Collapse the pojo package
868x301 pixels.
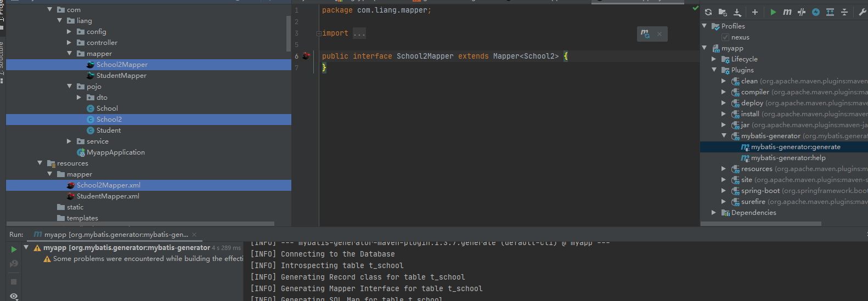coord(69,86)
